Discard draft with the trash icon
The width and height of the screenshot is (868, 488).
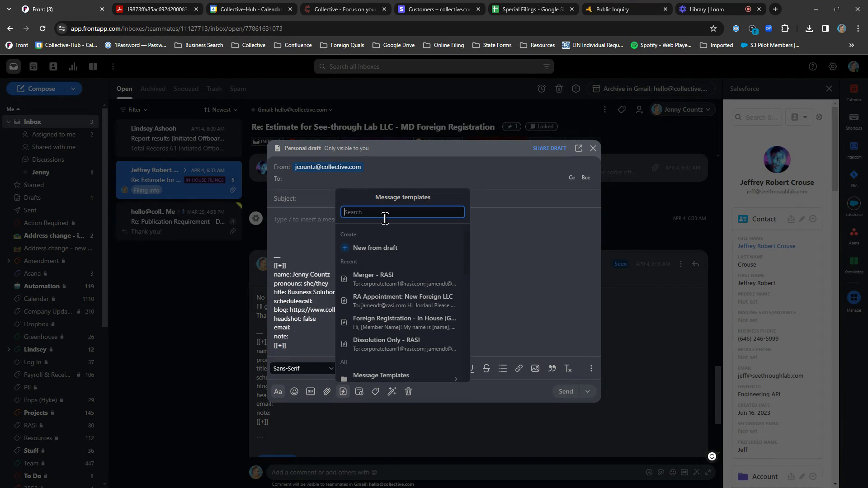tap(408, 392)
